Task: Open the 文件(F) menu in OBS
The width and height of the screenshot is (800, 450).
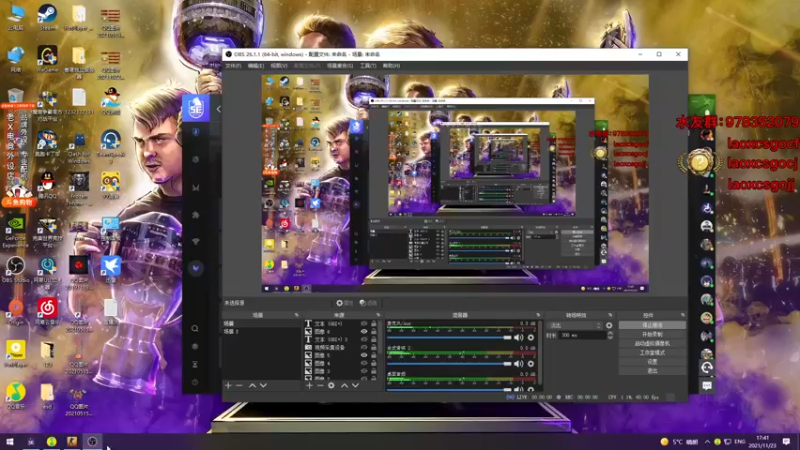Action: tap(233, 66)
